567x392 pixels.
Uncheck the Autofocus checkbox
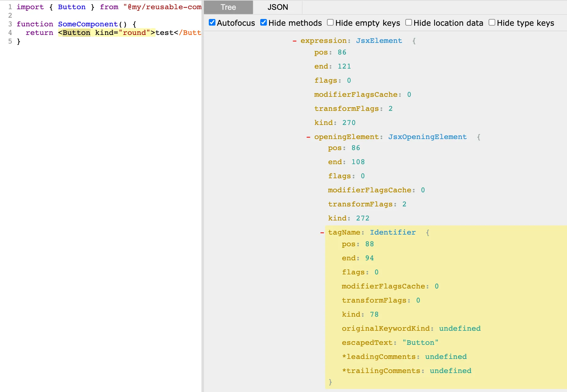212,22
